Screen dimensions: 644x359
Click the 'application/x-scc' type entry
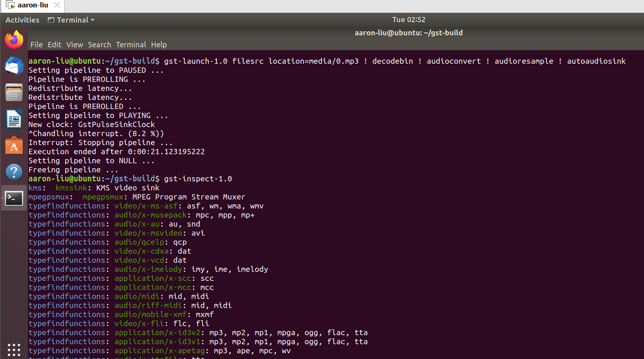click(x=153, y=278)
